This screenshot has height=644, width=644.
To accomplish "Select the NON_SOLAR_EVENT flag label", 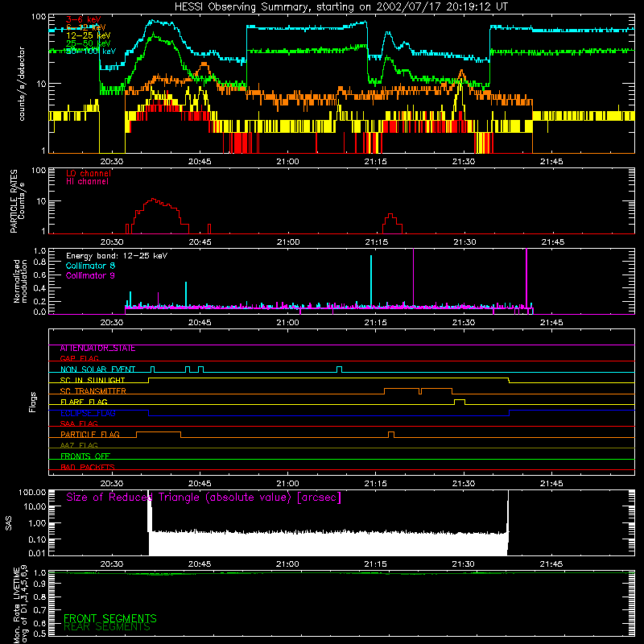I will click(97, 369).
